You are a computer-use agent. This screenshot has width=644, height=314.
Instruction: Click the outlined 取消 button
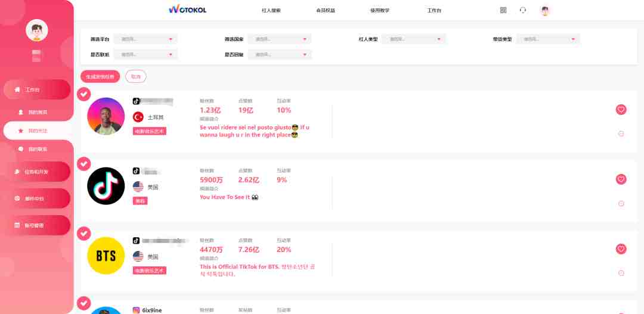coord(135,76)
